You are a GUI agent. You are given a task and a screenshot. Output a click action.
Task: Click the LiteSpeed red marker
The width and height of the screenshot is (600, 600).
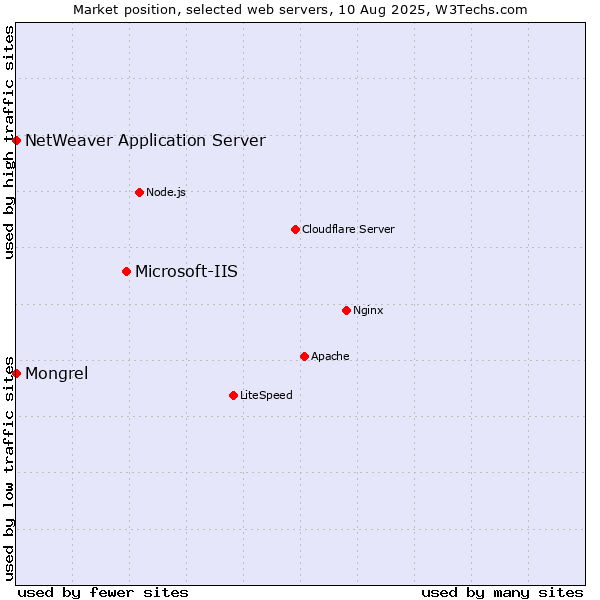234,396
